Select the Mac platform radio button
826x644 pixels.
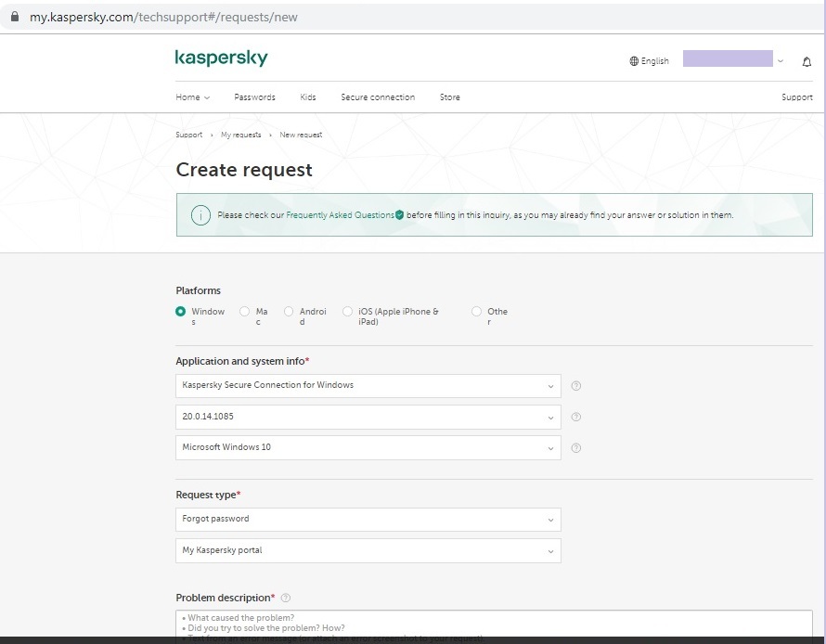tap(244, 311)
